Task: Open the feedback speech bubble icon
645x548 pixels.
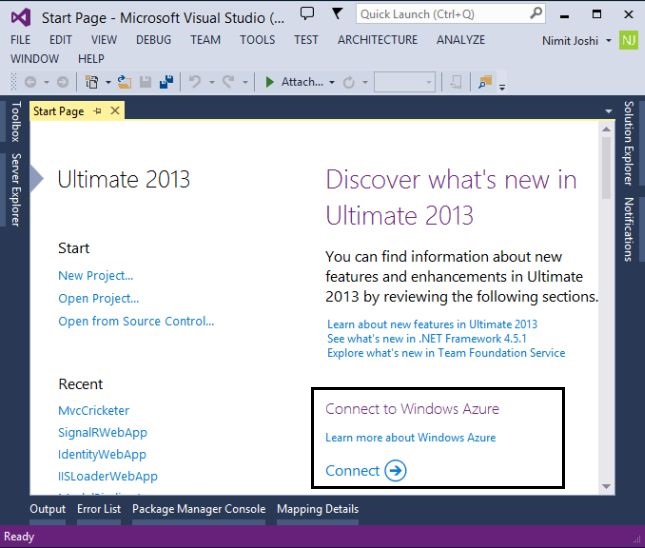Action: (307, 14)
